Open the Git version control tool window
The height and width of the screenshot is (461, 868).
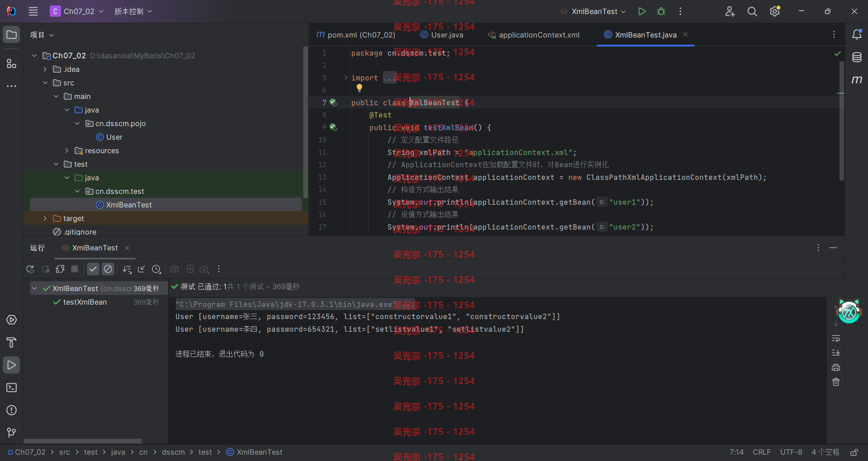[x=12, y=433]
